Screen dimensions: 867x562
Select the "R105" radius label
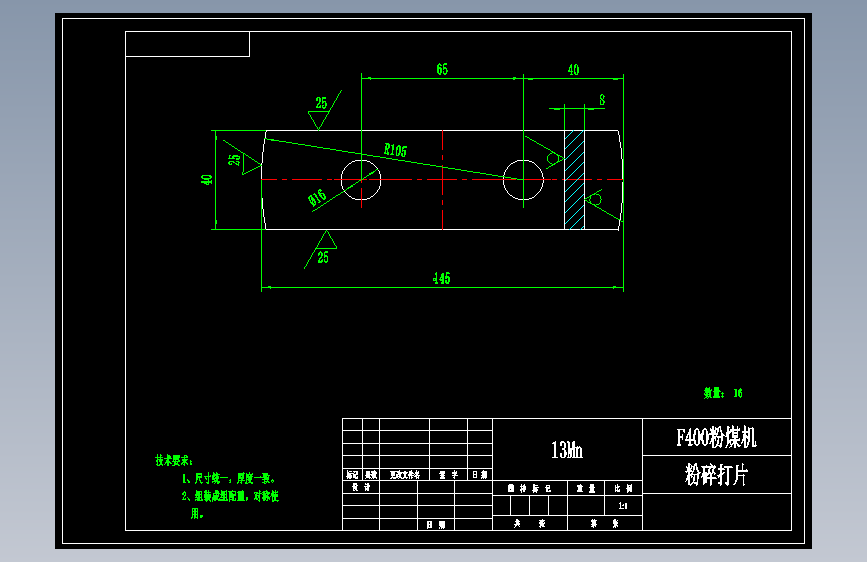(x=395, y=150)
